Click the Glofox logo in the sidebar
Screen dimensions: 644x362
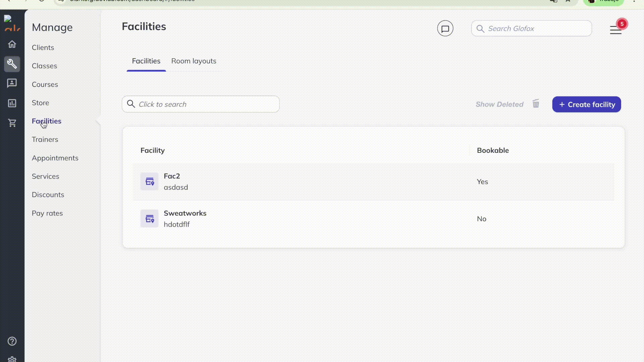12,23
